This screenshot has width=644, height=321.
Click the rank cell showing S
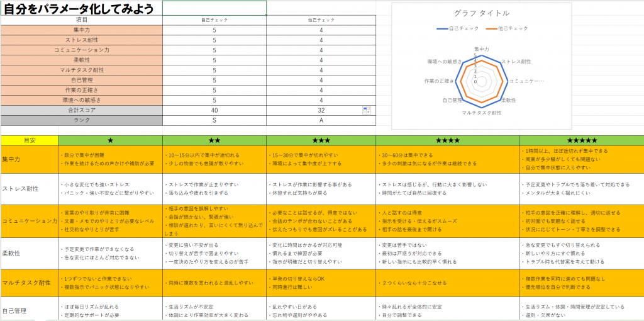click(x=214, y=120)
